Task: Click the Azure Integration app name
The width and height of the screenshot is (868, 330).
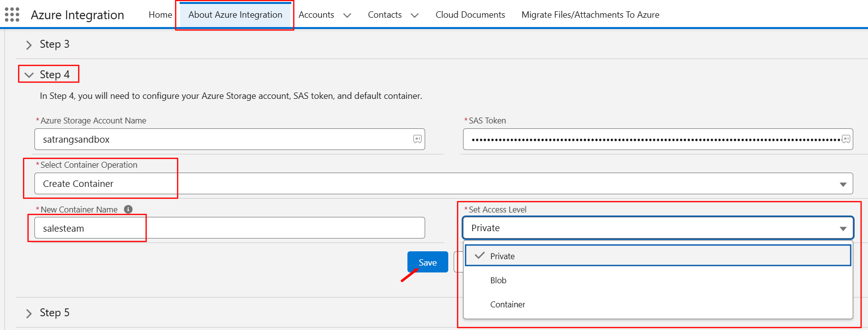Action: pyautogui.click(x=77, y=15)
